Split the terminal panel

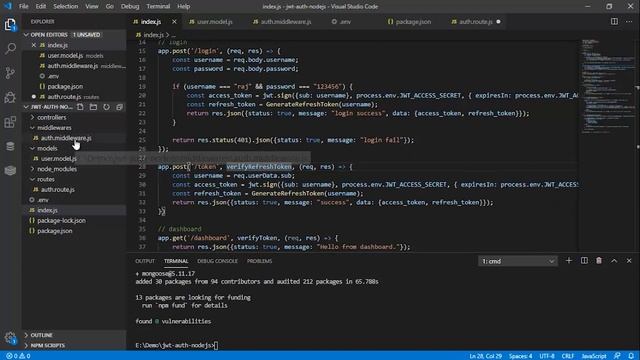[584, 261]
